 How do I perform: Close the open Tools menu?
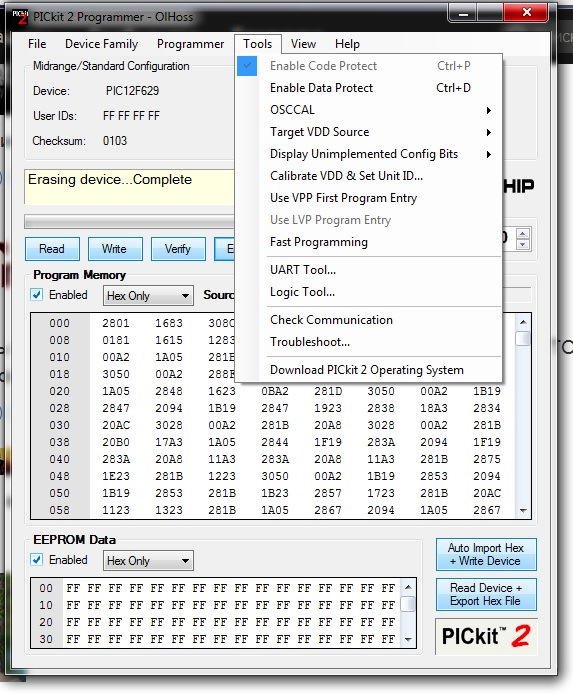pos(258,44)
